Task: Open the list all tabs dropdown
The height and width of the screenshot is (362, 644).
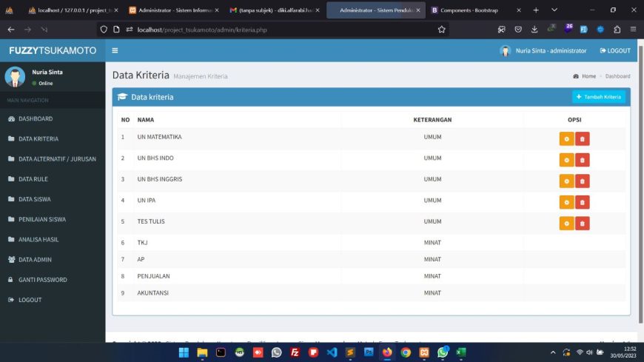Action: coord(554,10)
